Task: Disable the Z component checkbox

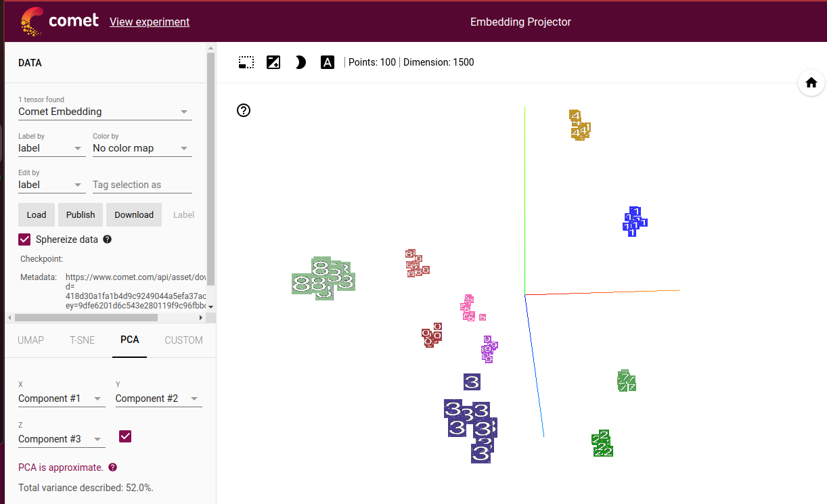Action: [x=125, y=436]
